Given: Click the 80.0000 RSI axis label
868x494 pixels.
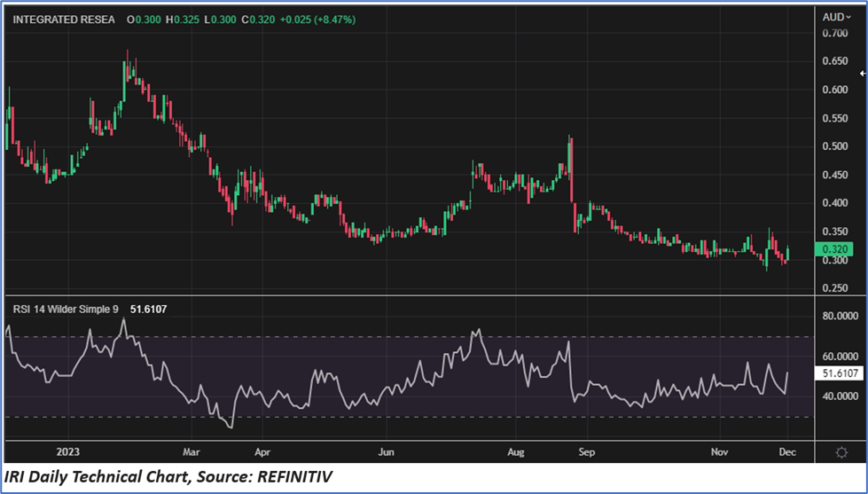Looking at the screenshot, I should [839, 316].
